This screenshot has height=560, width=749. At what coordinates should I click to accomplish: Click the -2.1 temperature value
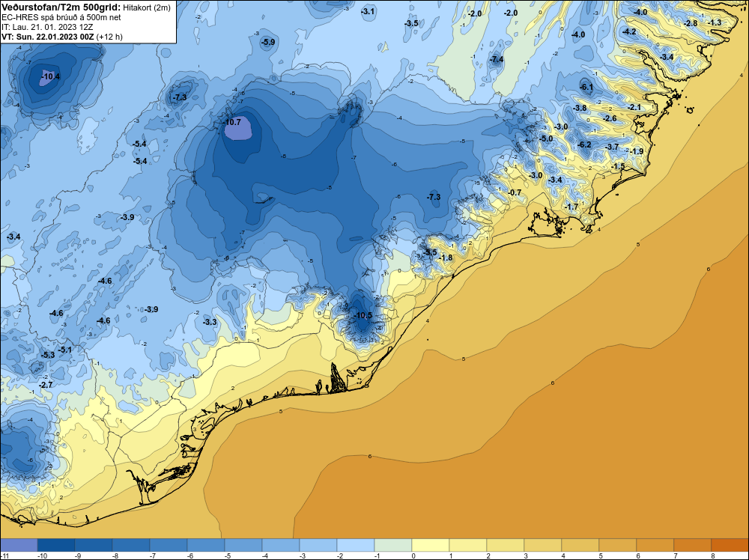click(x=634, y=107)
